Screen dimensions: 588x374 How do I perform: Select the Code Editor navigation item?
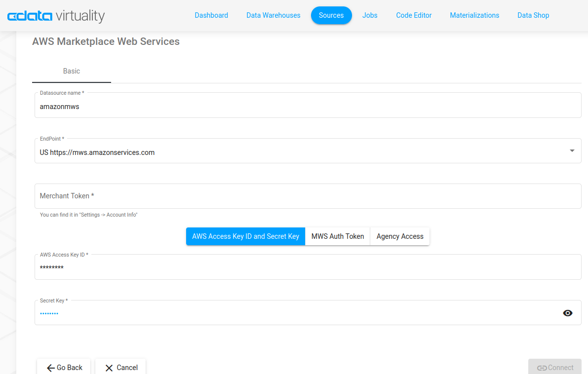click(x=414, y=15)
